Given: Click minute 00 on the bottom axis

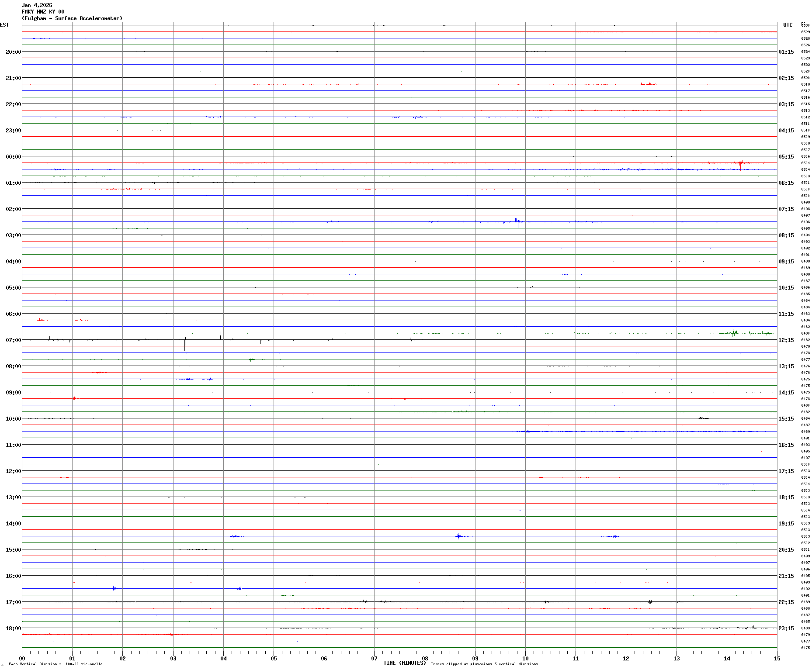Looking at the screenshot, I should point(22,659).
